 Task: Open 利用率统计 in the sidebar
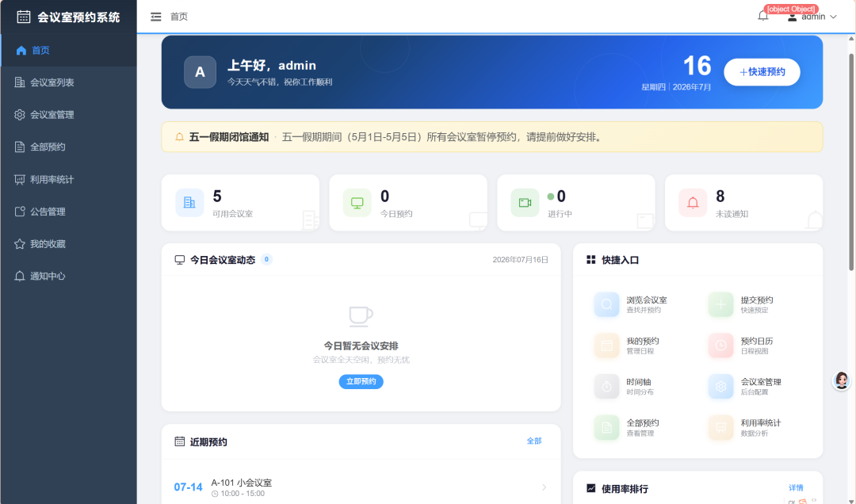68,179
